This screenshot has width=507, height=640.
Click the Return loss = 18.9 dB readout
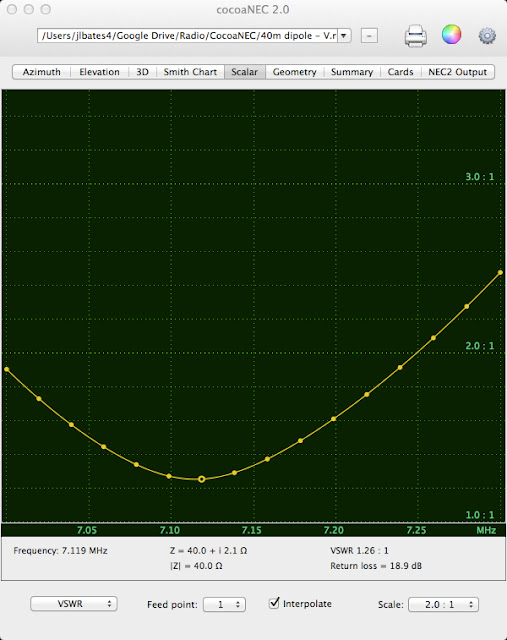click(376, 566)
